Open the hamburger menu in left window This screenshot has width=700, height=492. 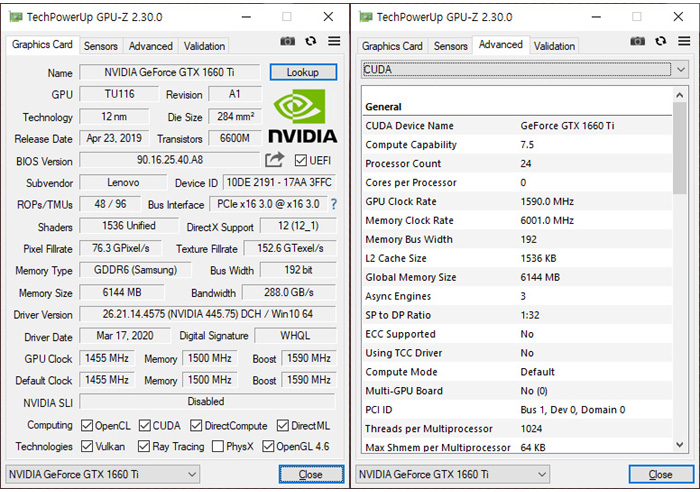[x=334, y=41]
